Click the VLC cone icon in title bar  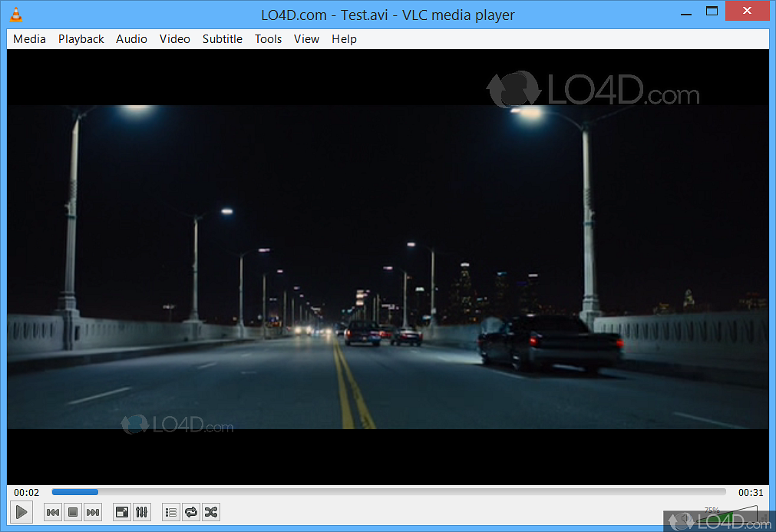tap(16, 15)
